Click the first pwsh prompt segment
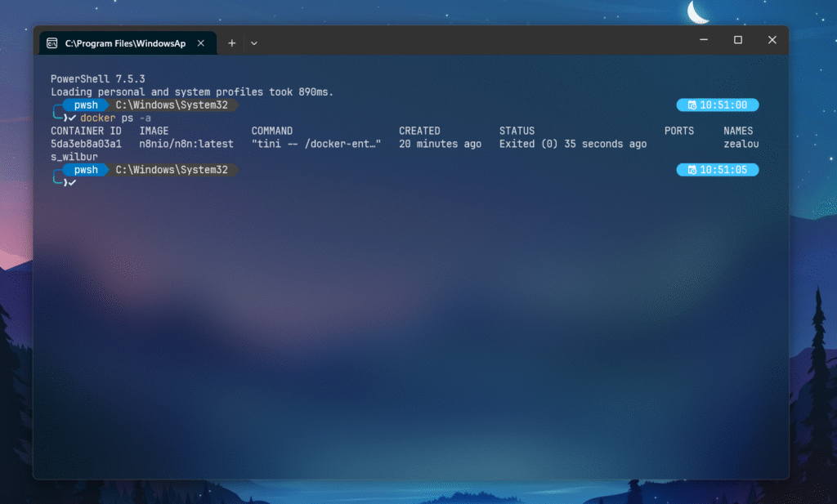837x504 pixels. point(85,105)
